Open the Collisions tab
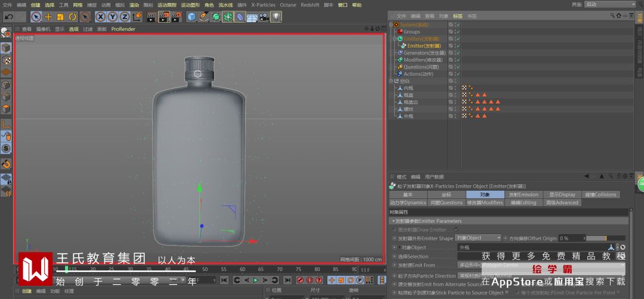 pyautogui.click(x=600, y=195)
